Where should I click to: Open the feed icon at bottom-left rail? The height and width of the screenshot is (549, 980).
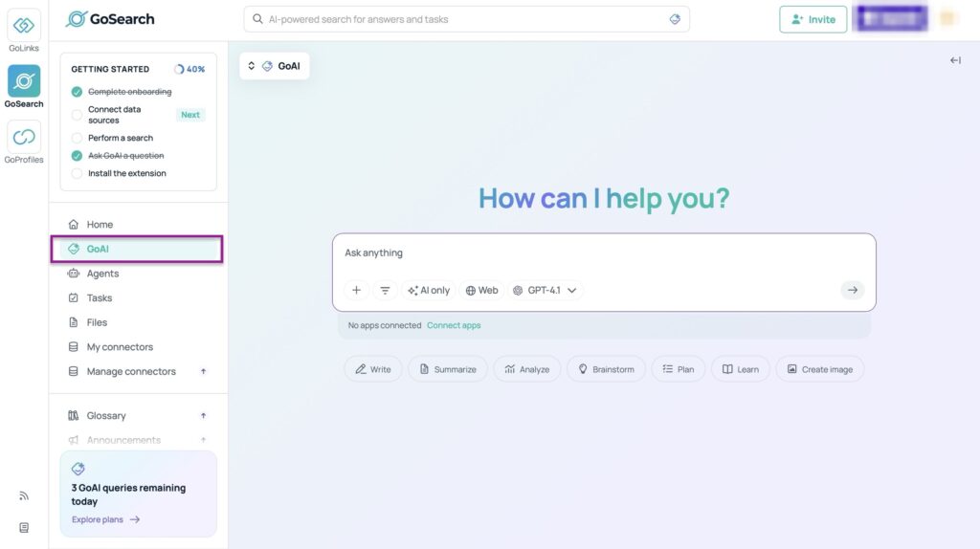coord(24,495)
